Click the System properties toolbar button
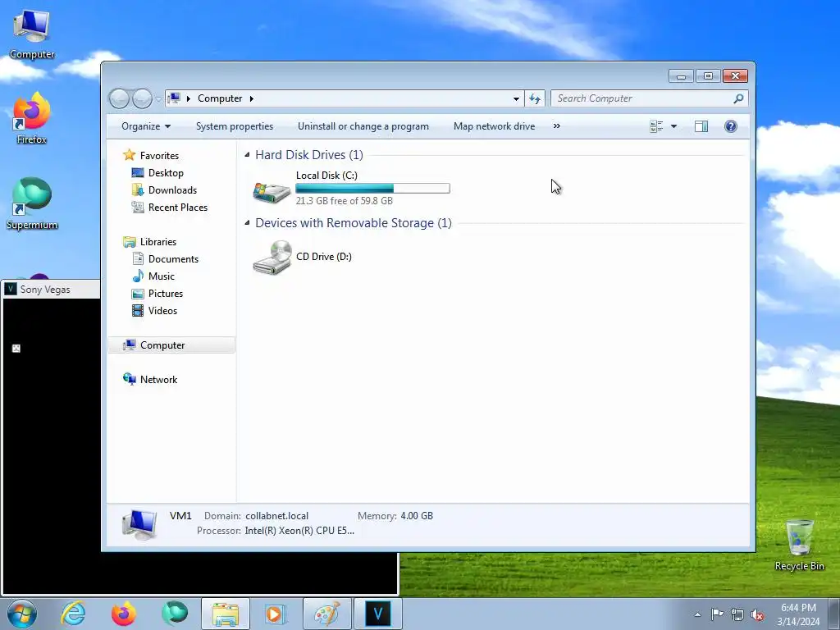840x630 pixels. [234, 126]
